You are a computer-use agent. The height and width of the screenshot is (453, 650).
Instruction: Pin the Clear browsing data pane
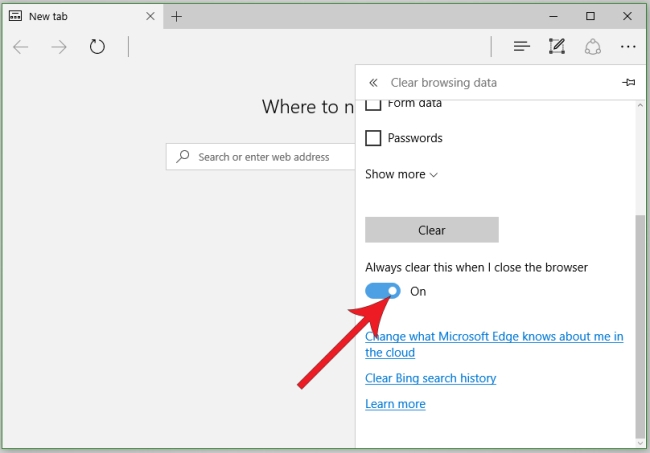(x=628, y=82)
